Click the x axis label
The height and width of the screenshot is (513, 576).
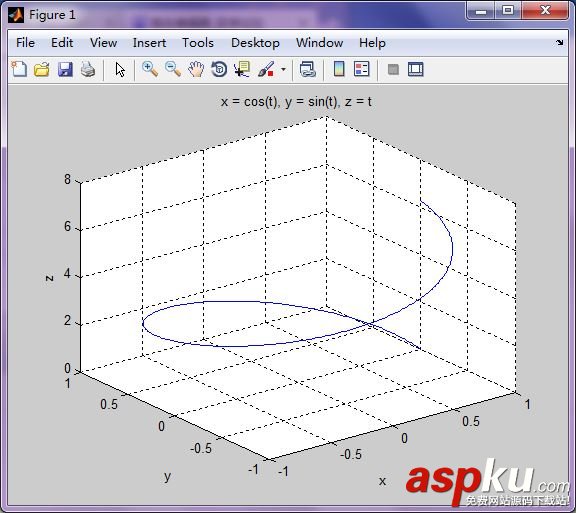coord(382,481)
